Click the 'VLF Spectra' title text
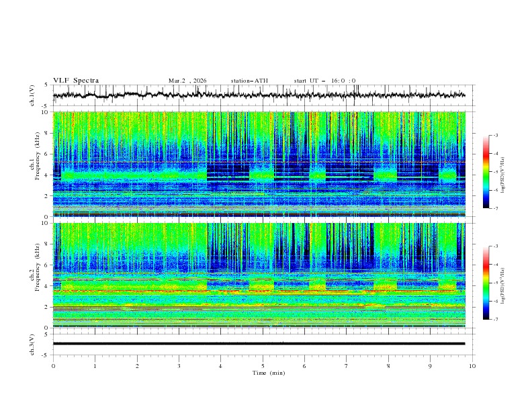532x411 pixels. click(x=76, y=81)
